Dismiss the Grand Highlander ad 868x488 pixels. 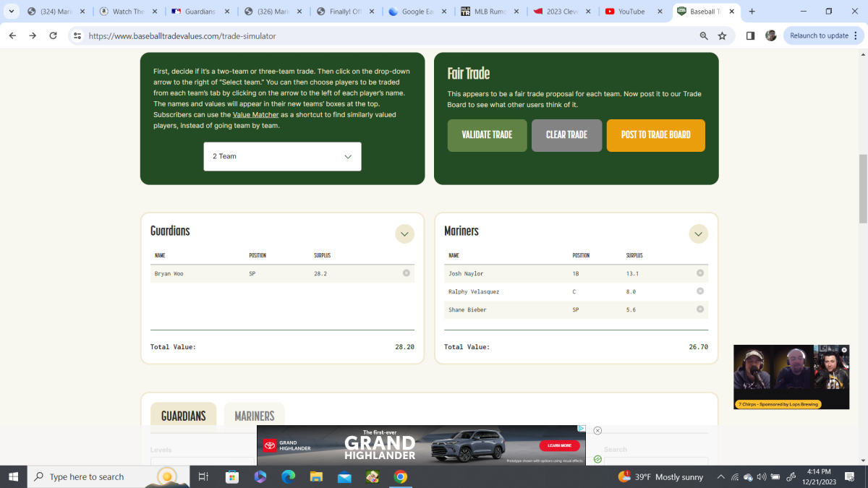[x=597, y=430]
